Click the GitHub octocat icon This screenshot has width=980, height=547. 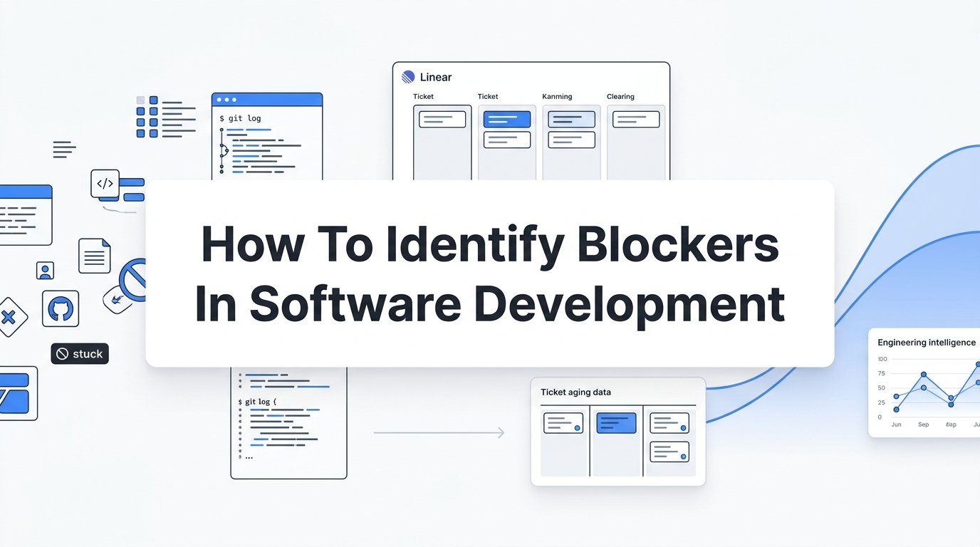point(61,308)
